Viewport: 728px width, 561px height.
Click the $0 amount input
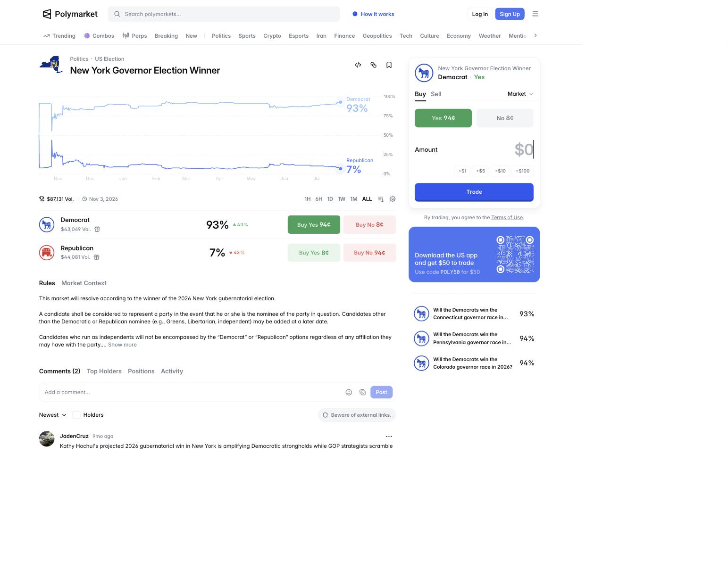point(524,149)
